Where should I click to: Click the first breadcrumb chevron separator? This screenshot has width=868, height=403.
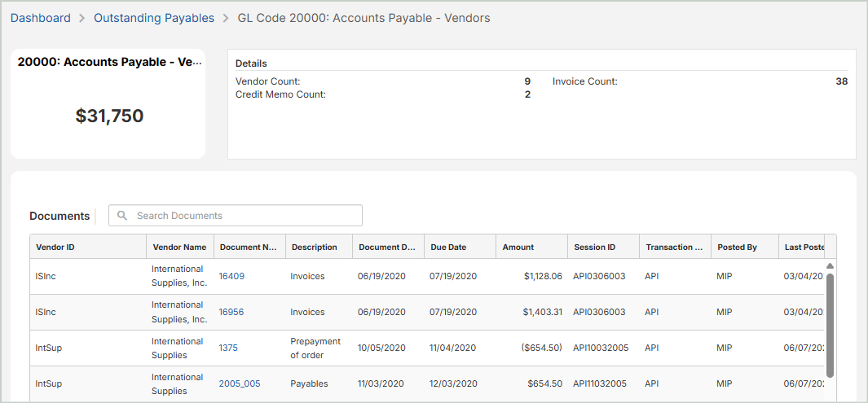(x=82, y=18)
